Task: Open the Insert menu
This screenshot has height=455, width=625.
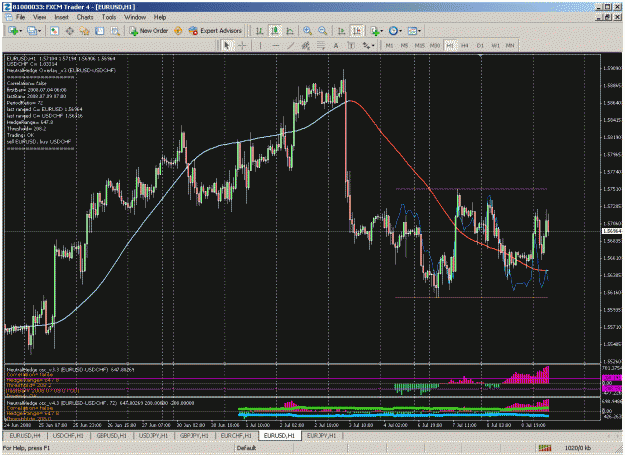Action: pos(61,17)
